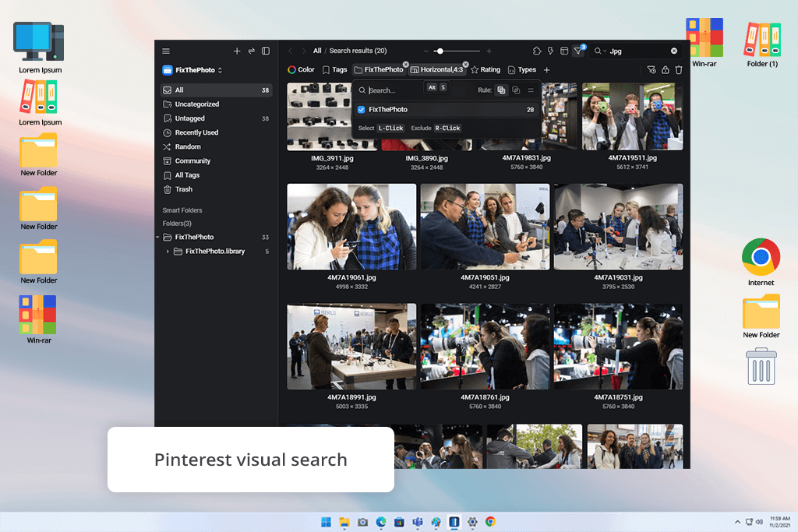Open the FixThePhoto folder filter chip
Screen dimensions: 798x532
380,69
